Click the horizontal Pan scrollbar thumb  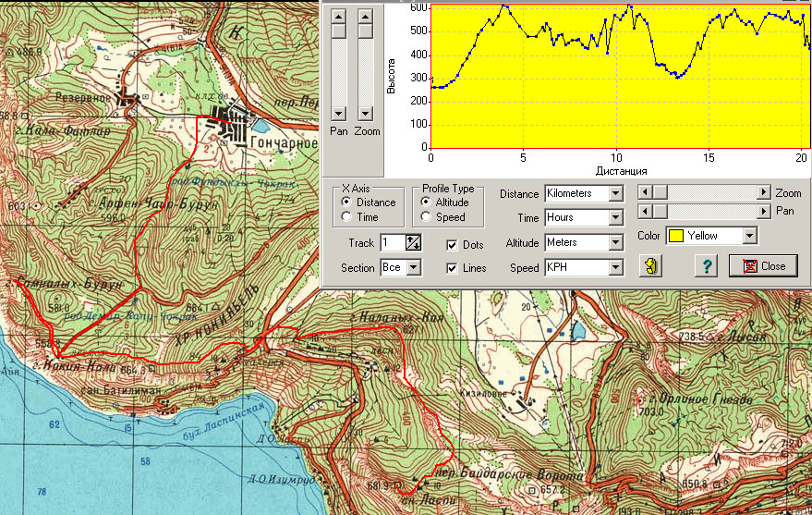(x=660, y=211)
